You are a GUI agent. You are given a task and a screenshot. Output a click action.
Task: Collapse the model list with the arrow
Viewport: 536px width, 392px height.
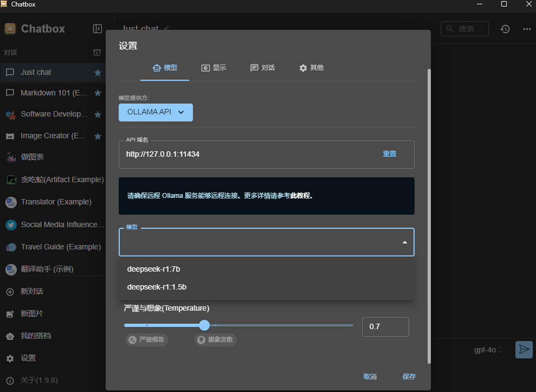coord(405,242)
